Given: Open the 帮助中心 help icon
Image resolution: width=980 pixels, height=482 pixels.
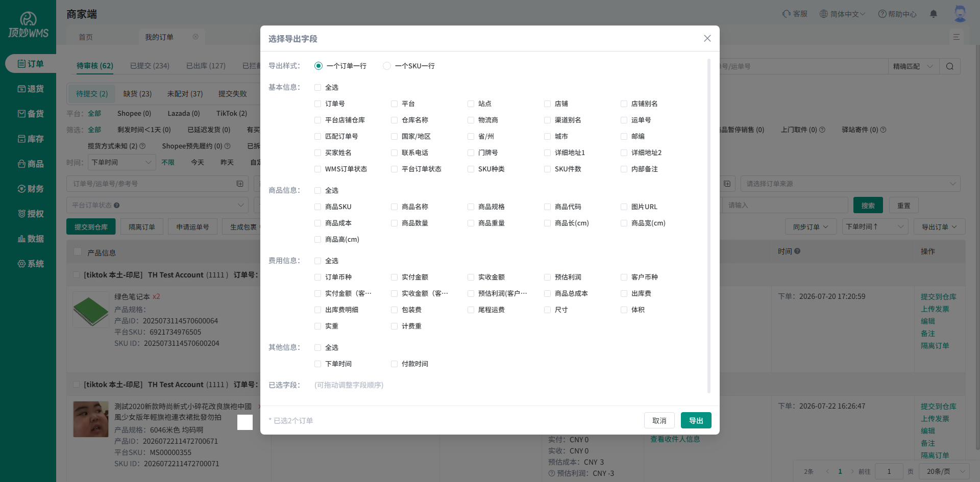Looking at the screenshot, I should (882, 14).
